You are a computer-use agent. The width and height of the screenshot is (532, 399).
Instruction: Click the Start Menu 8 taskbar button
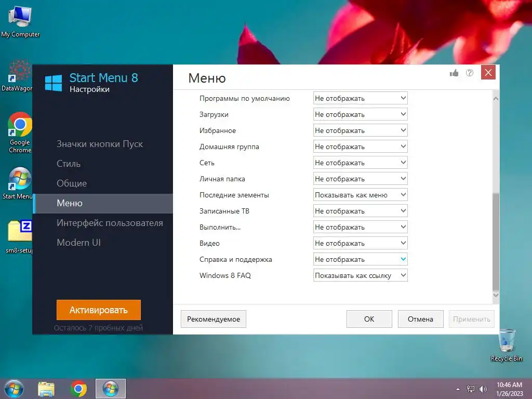click(x=111, y=389)
